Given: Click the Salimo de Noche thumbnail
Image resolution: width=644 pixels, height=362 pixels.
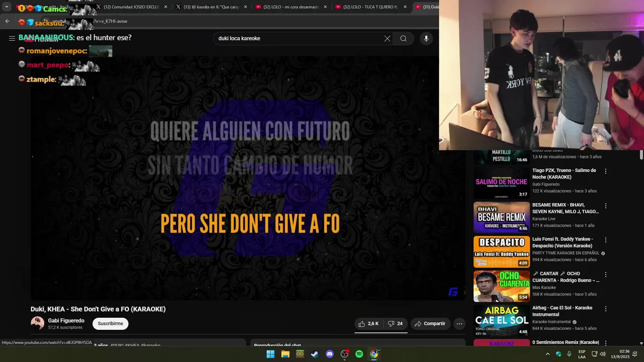Looking at the screenshot, I should pos(502,183).
